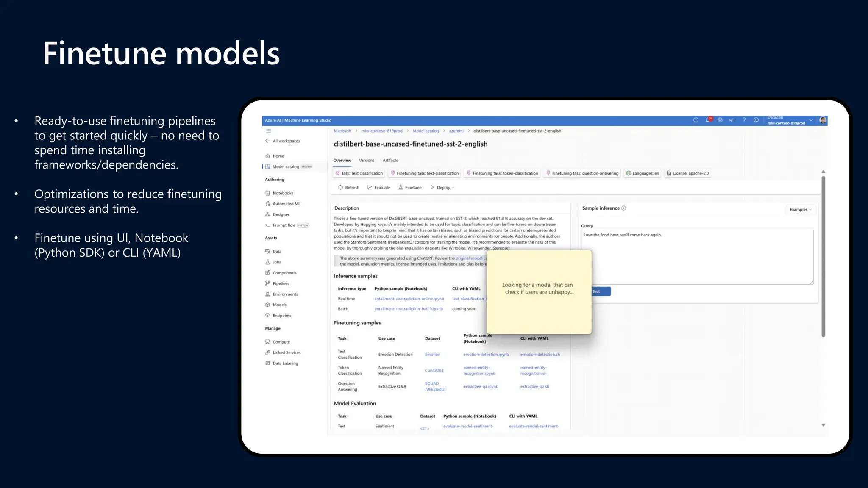
Task: Click the recent activity clock icon
Action: pyautogui.click(x=696, y=120)
